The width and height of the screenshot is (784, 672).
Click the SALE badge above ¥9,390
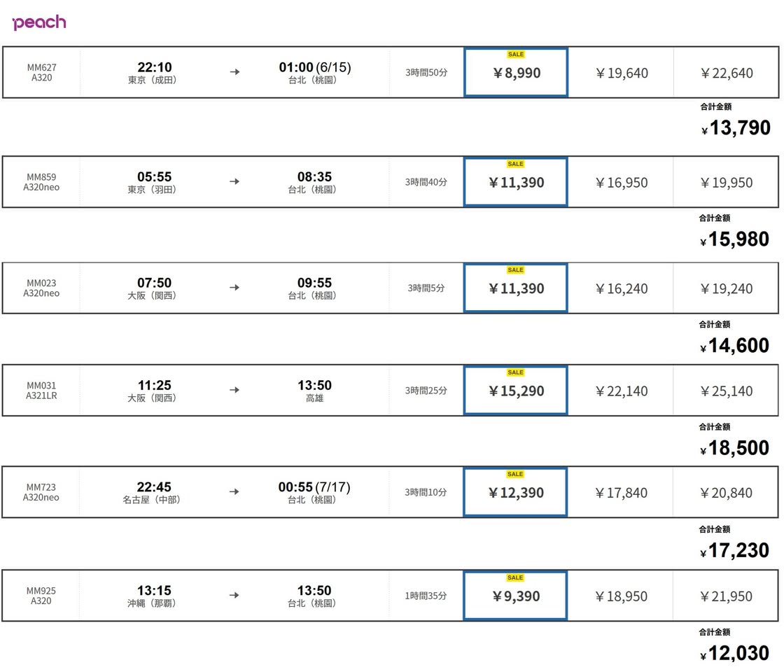tap(515, 577)
